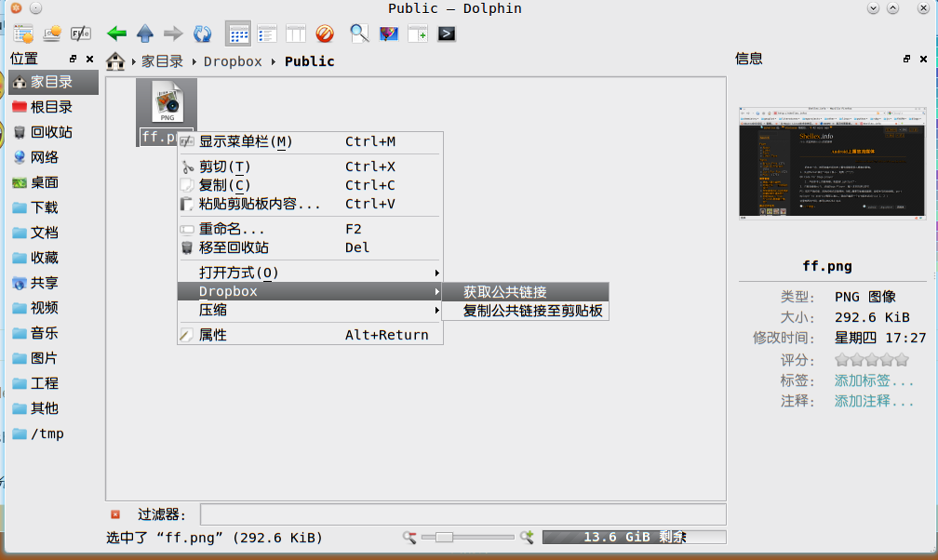Screen dimensions: 938x560
Task: Set the 评分 star rating in the info panel
Action: (x=872, y=360)
